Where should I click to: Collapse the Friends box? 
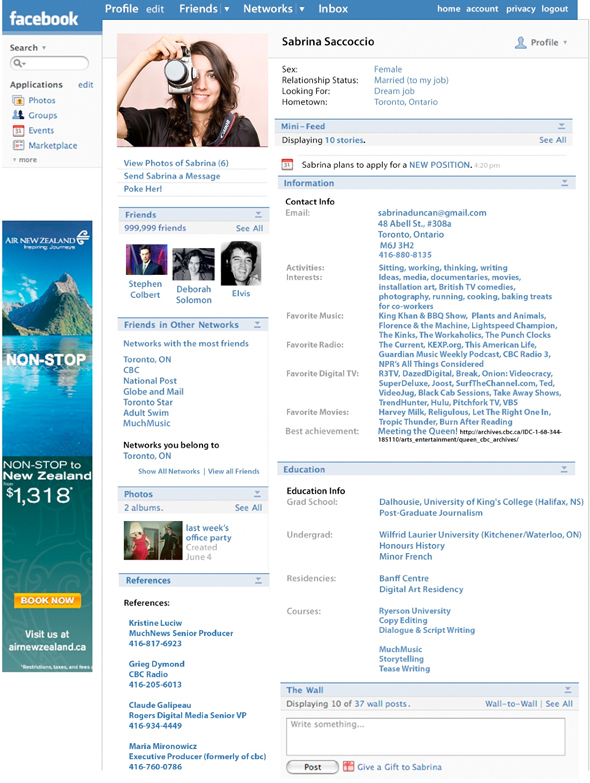pos(258,215)
